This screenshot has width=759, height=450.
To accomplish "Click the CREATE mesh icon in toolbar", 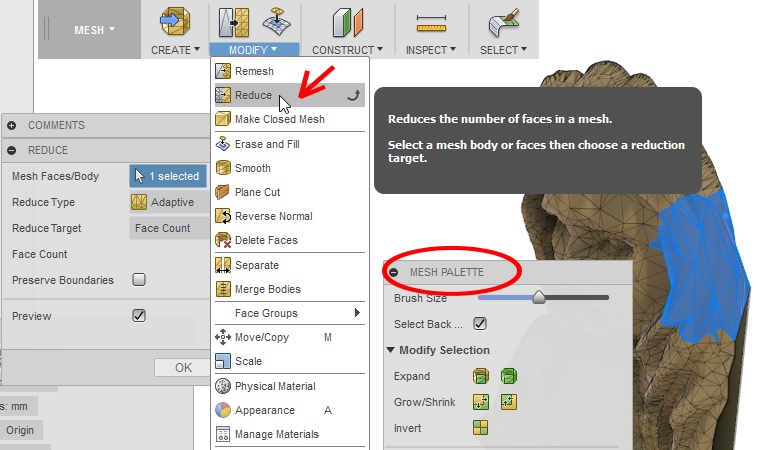I will (x=176, y=23).
